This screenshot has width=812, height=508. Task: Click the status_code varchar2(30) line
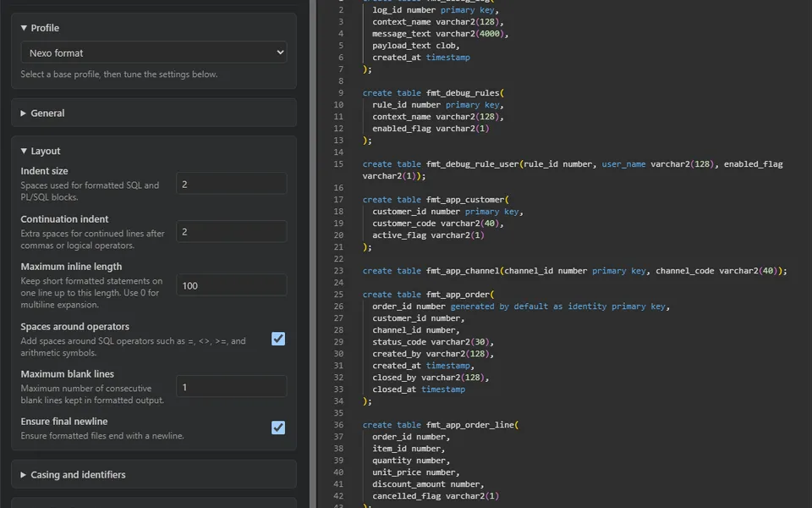pyautogui.click(x=433, y=342)
